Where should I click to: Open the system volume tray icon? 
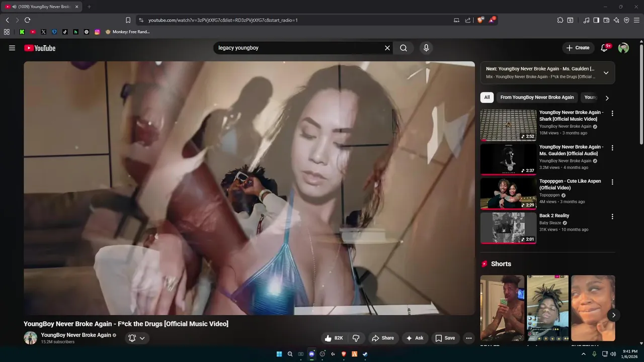613,354
